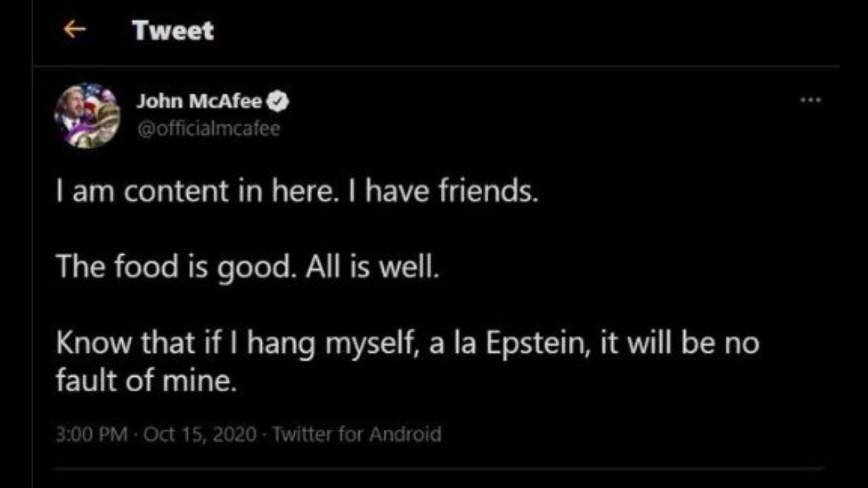Viewport: 868px width, 488px height.
Task: Click the phrase 'it will be no'
Action: 678,343
